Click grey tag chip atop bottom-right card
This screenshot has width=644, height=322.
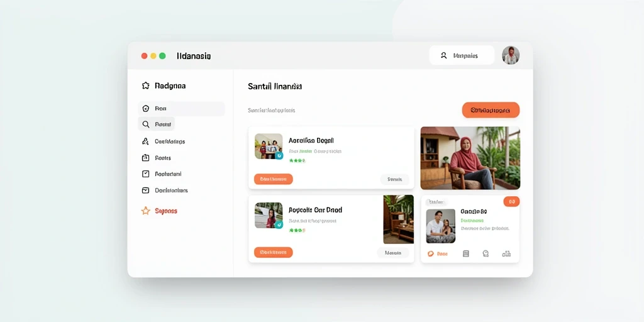436,202
